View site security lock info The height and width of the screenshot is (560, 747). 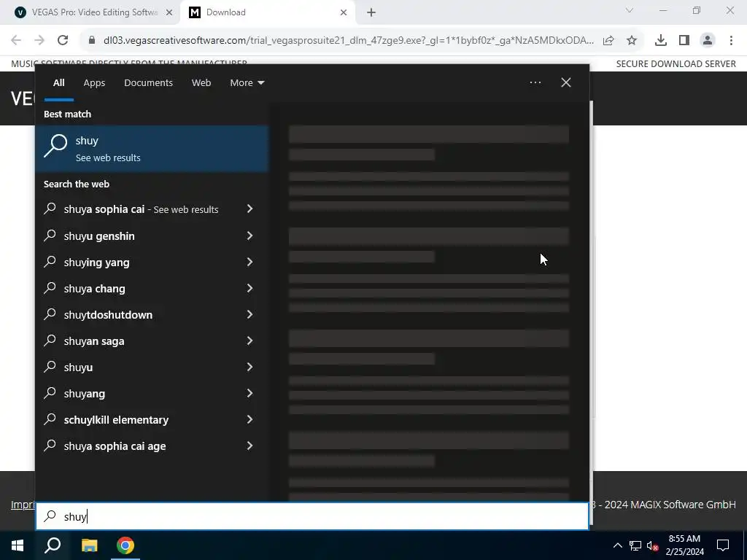pos(92,41)
